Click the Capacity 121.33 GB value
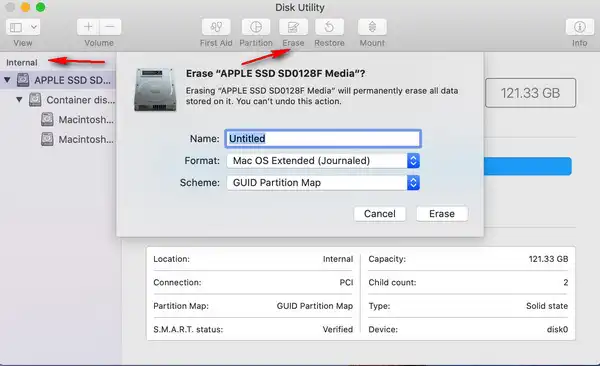 click(548, 259)
